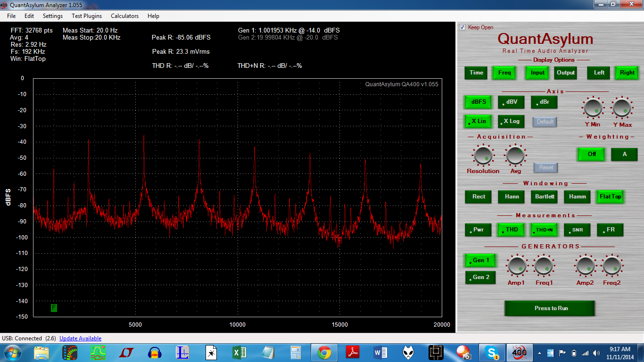Toggle SNR measurement
Screen dimensions: 644x362
click(577, 230)
